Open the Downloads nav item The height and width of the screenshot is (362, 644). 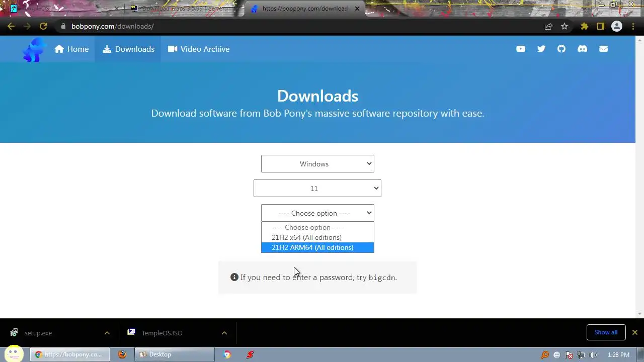tap(128, 49)
